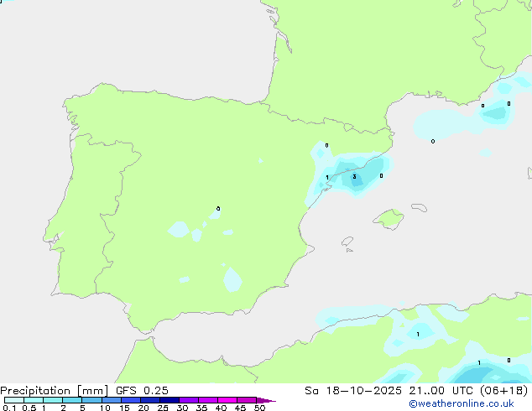532x411 pixels.
Task: Pick the 20–25 mm legend swatch
Action: [149, 400]
